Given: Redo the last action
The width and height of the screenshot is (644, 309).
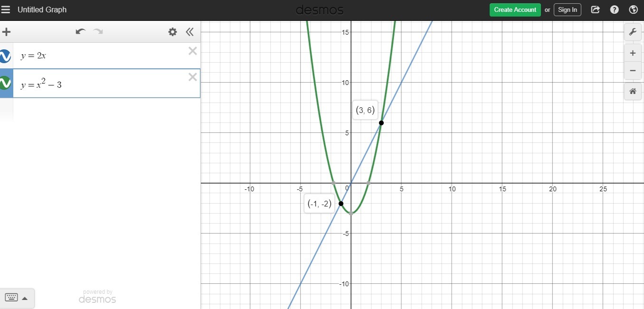Looking at the screenshot, I should pyautogui.click(x=98, y=32).
